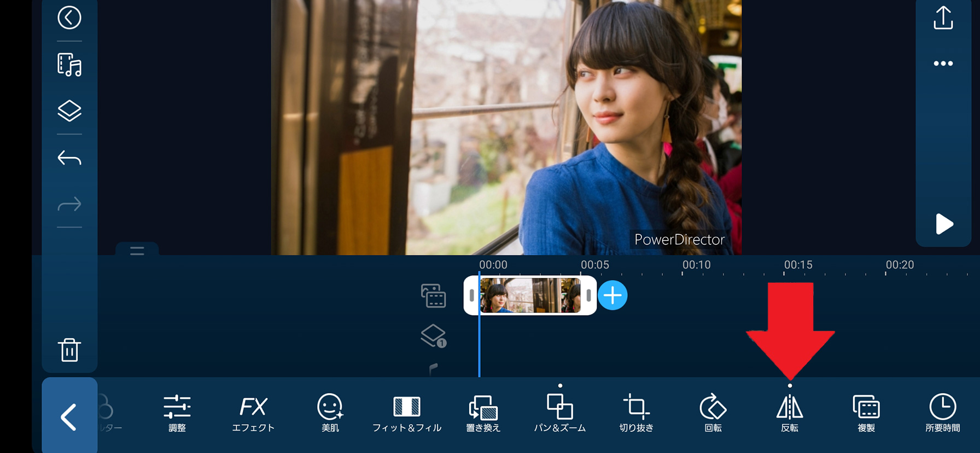Image resolution: width=980 pixels, height=453 pixels.
Task: Duplicate the clip with 複製
Action: coord(866,414)
